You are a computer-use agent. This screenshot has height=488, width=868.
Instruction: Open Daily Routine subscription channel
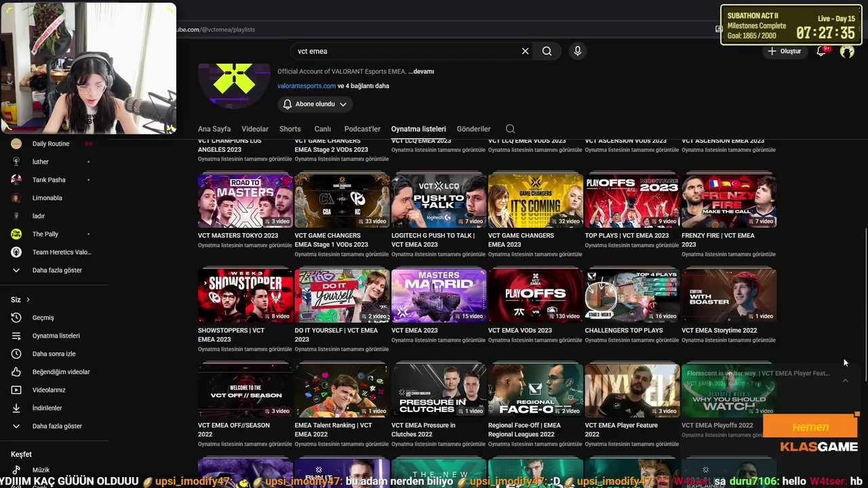[x=51, y=144]
